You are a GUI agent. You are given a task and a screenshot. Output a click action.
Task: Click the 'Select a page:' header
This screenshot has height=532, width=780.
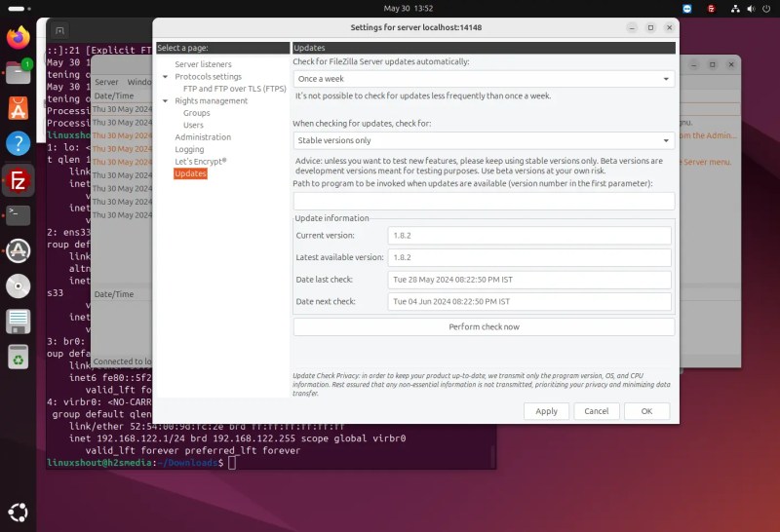[222, 48]
